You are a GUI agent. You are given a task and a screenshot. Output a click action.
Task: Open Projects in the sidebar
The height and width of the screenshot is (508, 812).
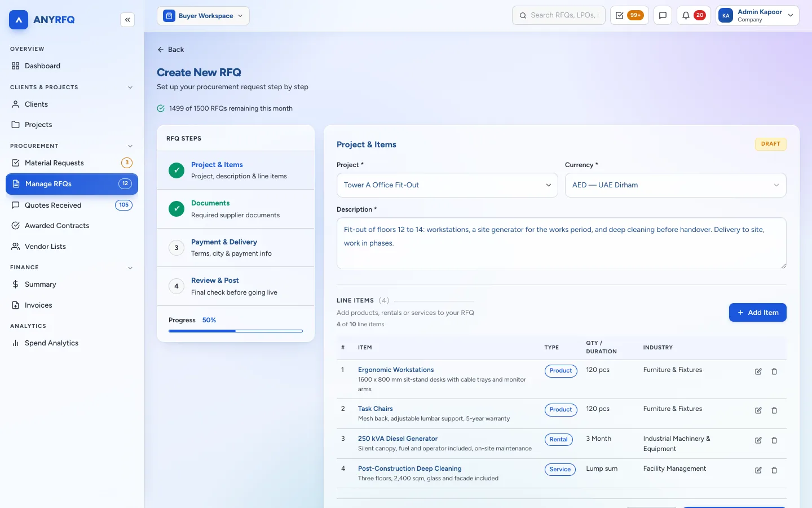[x=72, y=125]
